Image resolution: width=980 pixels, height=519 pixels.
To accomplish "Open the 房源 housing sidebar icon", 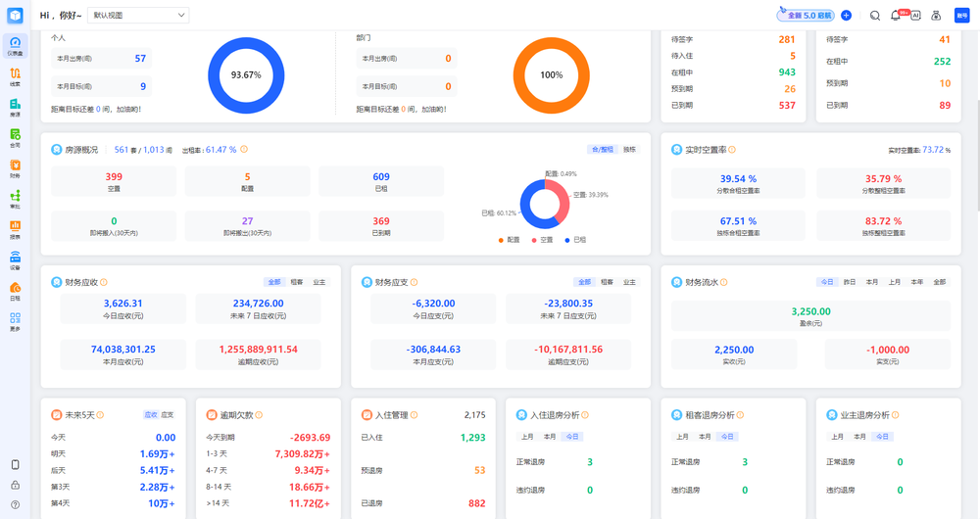I will 15,107.
